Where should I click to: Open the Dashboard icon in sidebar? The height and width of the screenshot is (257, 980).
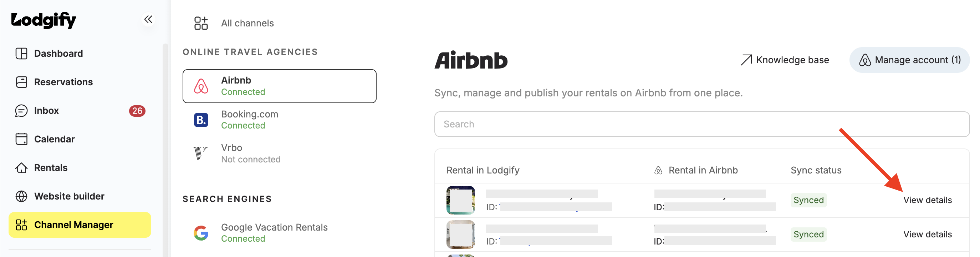[21, 53]
